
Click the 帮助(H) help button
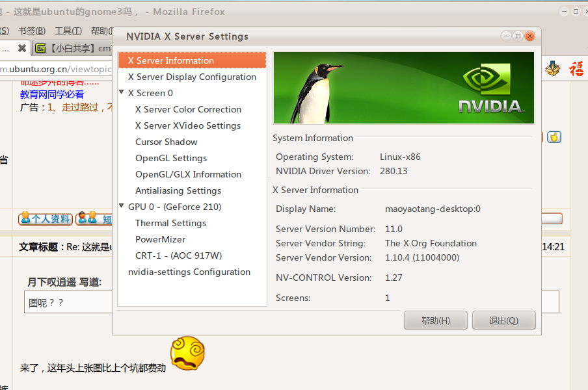click(x=435, y=320)
